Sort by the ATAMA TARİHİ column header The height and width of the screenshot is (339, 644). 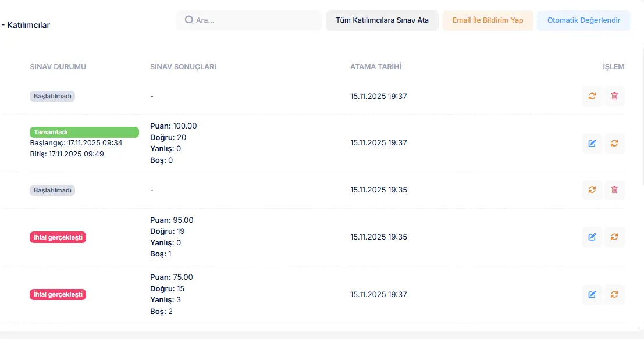[375, 67]
